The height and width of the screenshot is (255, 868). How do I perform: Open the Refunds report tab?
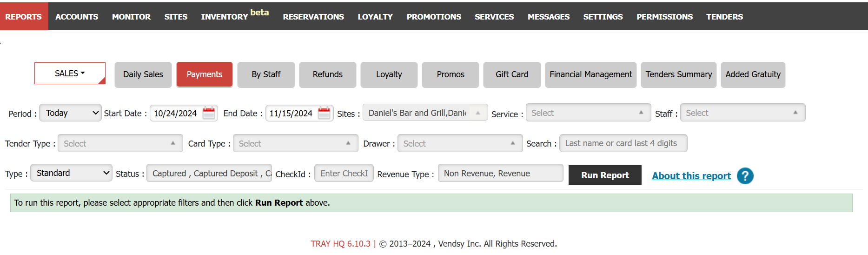point(327,74)
